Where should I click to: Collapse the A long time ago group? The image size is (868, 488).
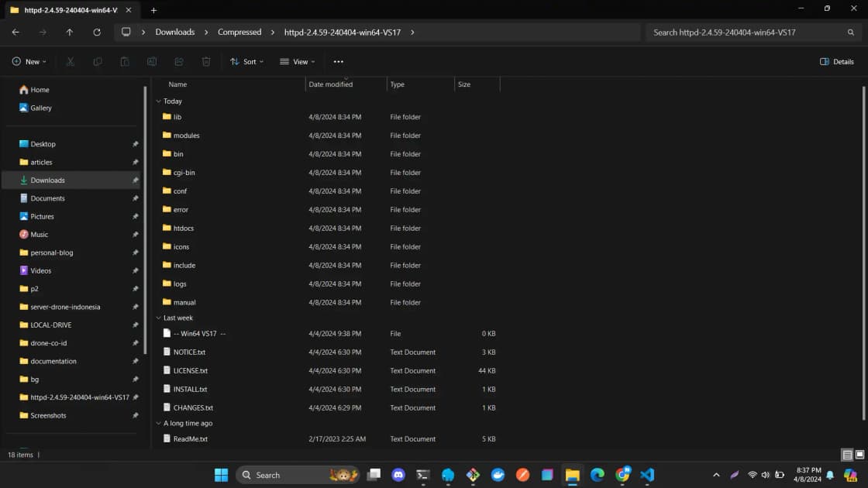coord(158,423)
